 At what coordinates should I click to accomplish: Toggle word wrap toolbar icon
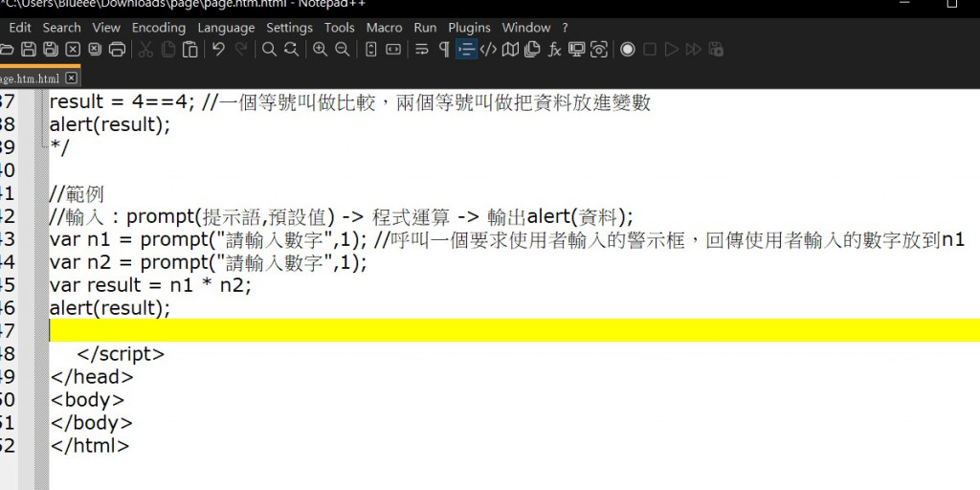[x=422, y=50]
